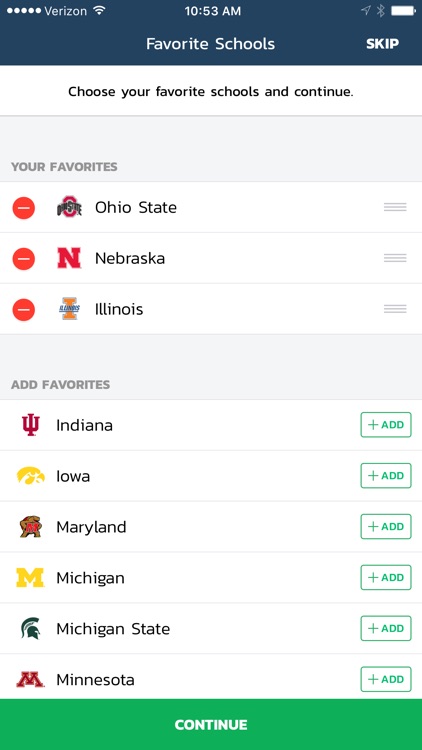Tap the Maryland terrapin logo

(x=31, y=527)
